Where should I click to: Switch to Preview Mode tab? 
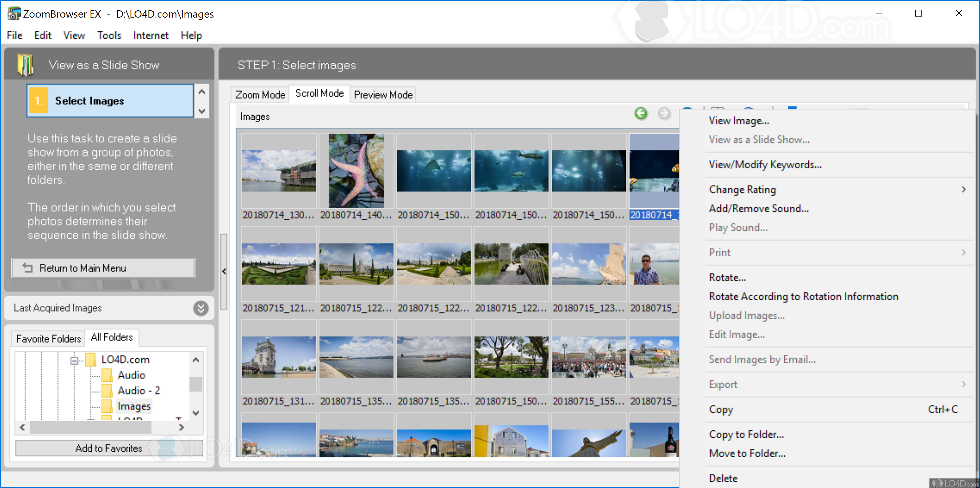383,95
